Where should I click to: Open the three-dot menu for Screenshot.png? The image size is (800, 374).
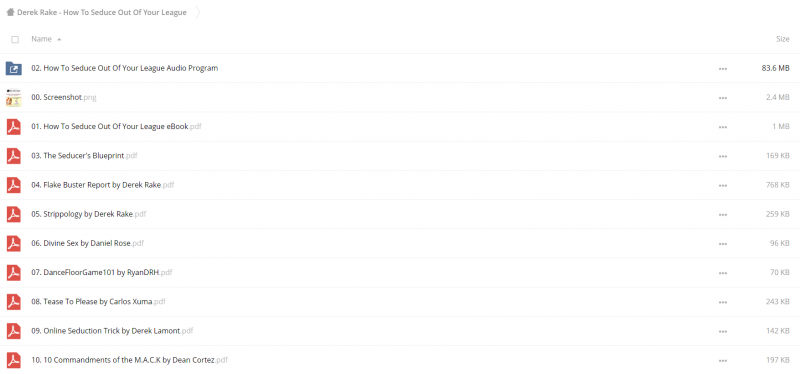pos(722,97)
